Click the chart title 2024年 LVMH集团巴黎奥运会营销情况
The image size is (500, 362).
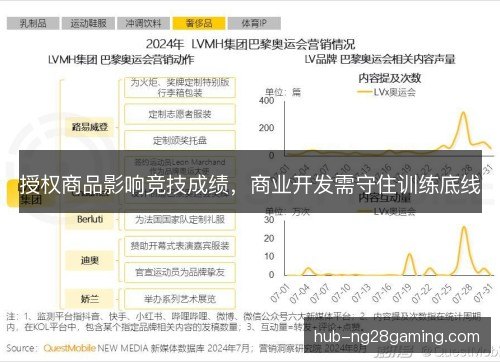pos(250,44)
